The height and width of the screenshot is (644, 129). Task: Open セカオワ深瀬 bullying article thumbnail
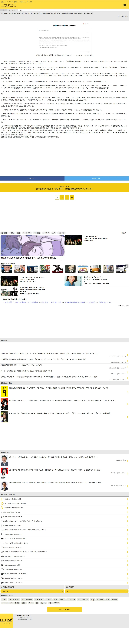pyautogui.click(x=73, y=240)
